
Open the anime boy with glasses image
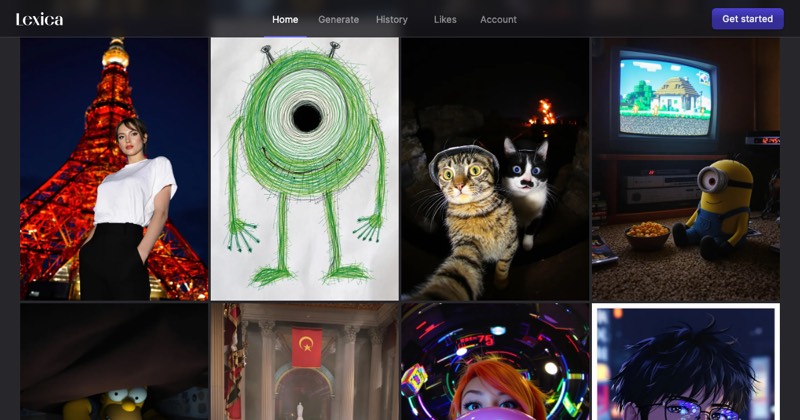(686, 361)
